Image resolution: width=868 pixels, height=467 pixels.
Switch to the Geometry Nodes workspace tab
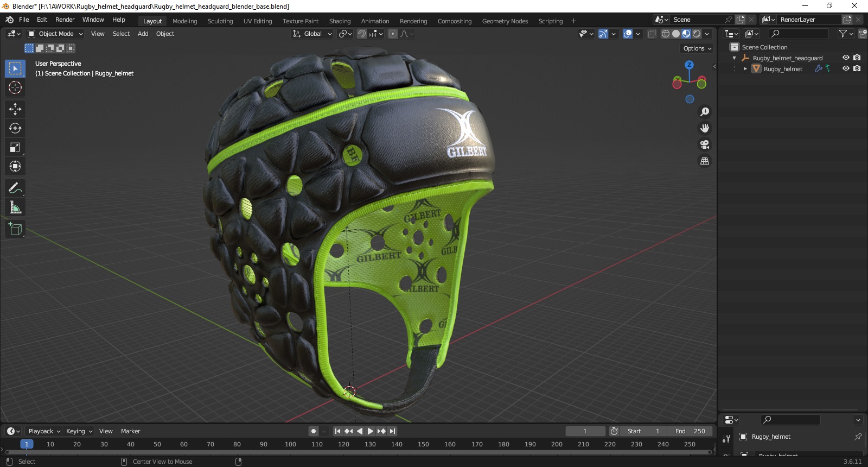click(505, 21)
